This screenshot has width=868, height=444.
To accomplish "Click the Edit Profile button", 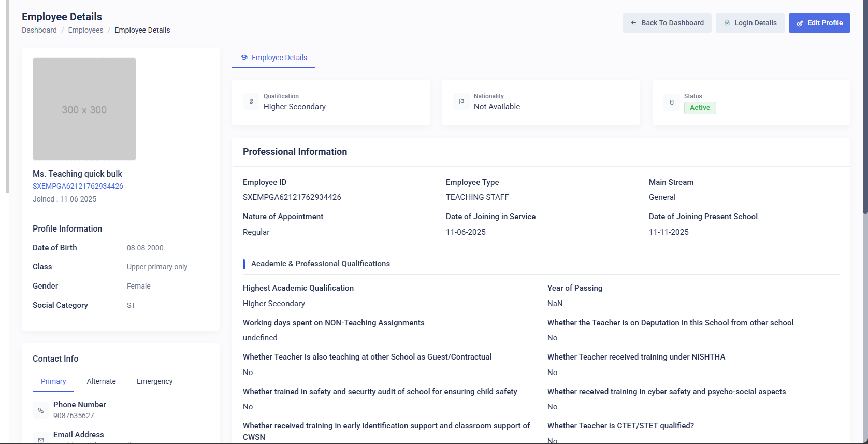I will (x=819, y=23).
